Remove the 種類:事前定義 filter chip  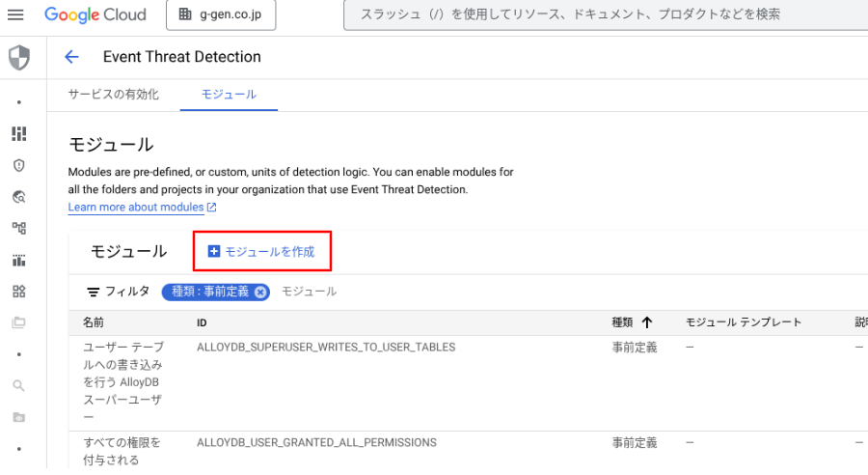click(260, 293)
